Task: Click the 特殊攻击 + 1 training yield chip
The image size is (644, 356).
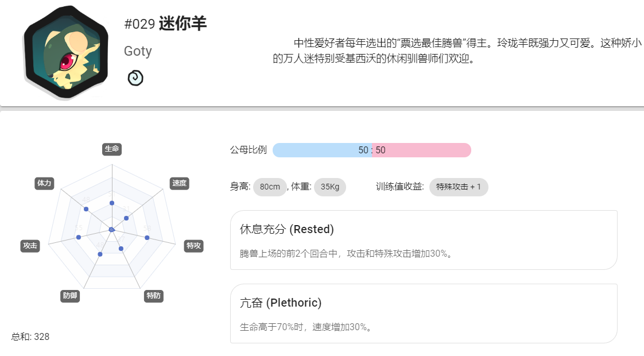Action: click(459, 187)
